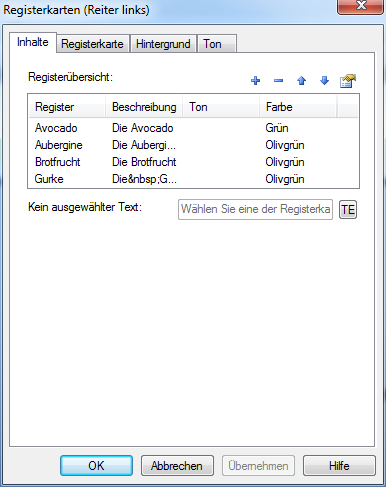The height and width of the screenshot is (487, 386).
Task: Click the Ton column header
Action: (x=221, y=107)
